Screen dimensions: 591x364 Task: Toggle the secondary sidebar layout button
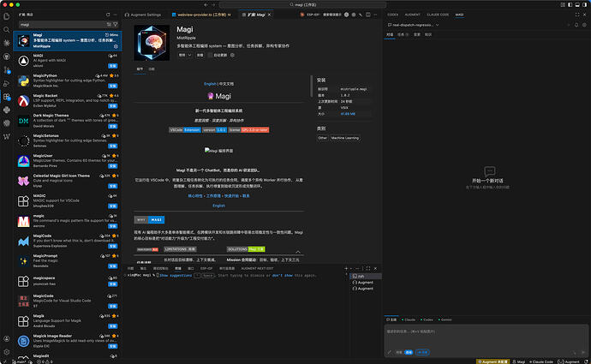click(x=584, y=5)
